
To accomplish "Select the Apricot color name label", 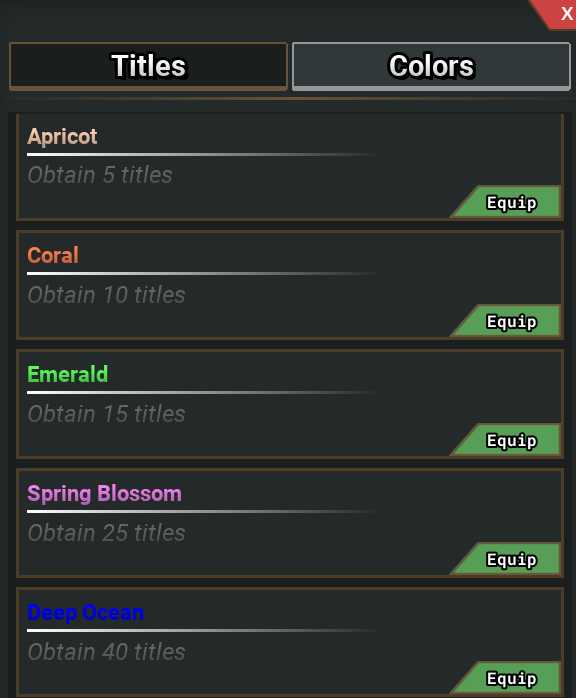I will point(62,136).
